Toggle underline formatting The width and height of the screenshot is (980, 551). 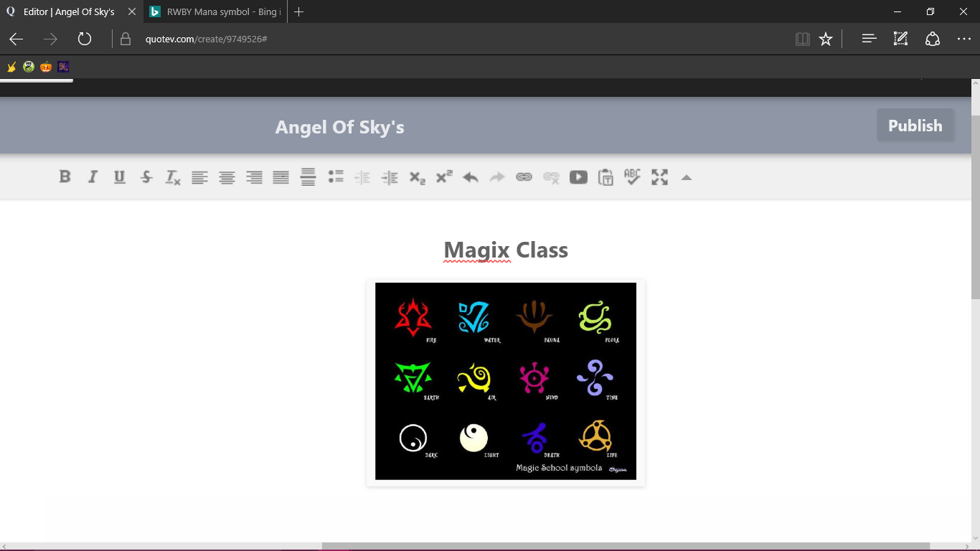pyautogui.click(x=119, y=176)
